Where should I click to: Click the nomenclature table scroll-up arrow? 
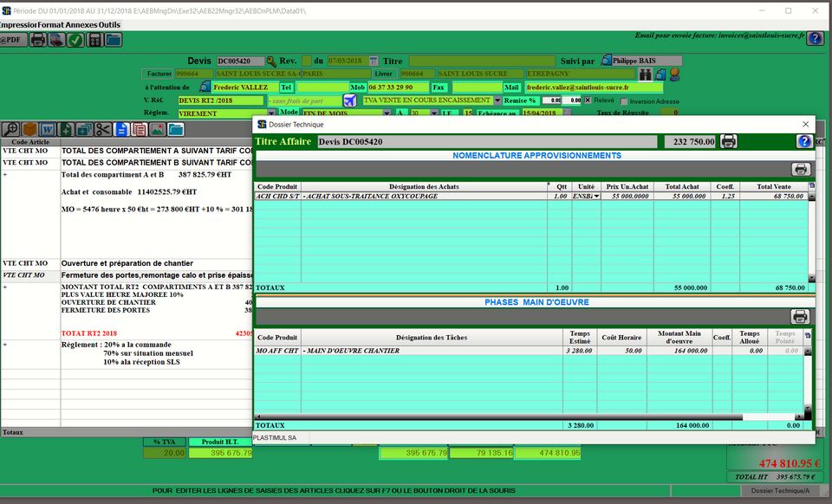[811, 197]
